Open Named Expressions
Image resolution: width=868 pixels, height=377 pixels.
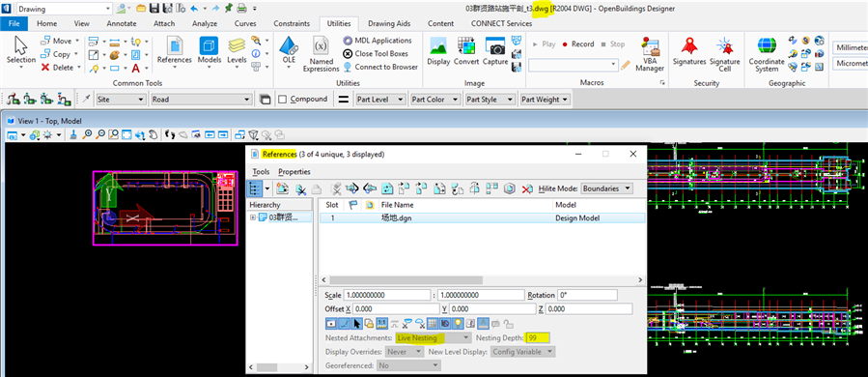321,54
